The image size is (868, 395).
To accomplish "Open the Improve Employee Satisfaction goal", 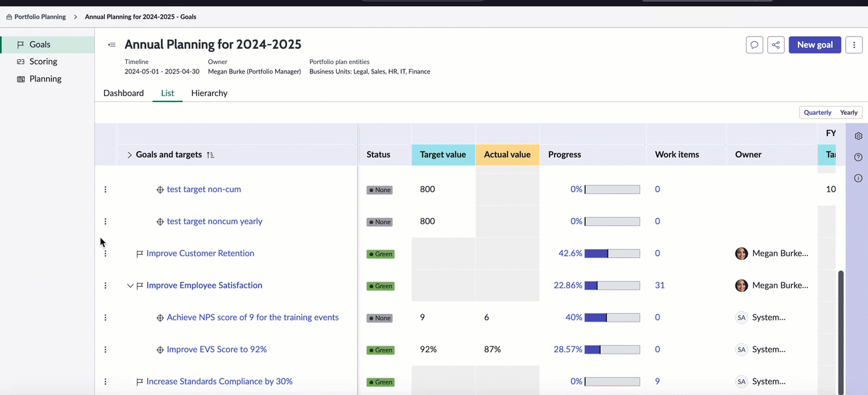I will pos(204,286).
